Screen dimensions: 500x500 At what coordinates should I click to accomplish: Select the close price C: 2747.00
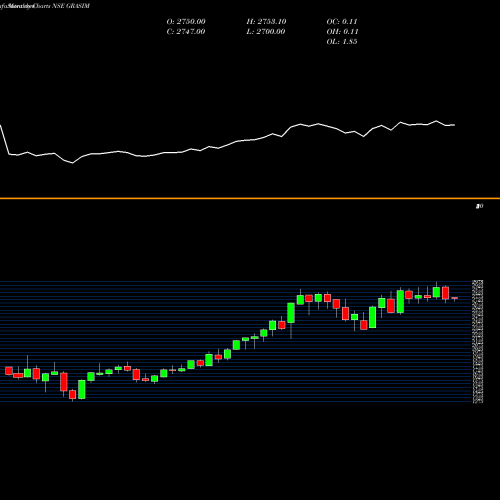tap(186, 32)
